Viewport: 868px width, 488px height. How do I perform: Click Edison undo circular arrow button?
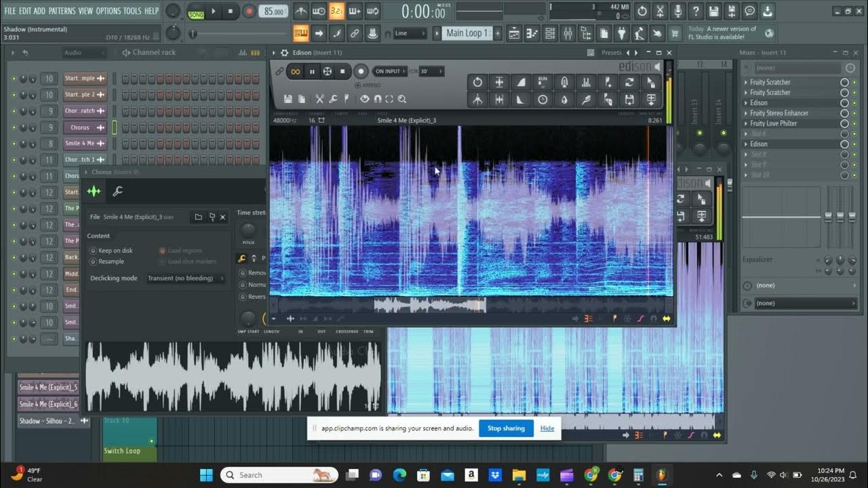477,82
